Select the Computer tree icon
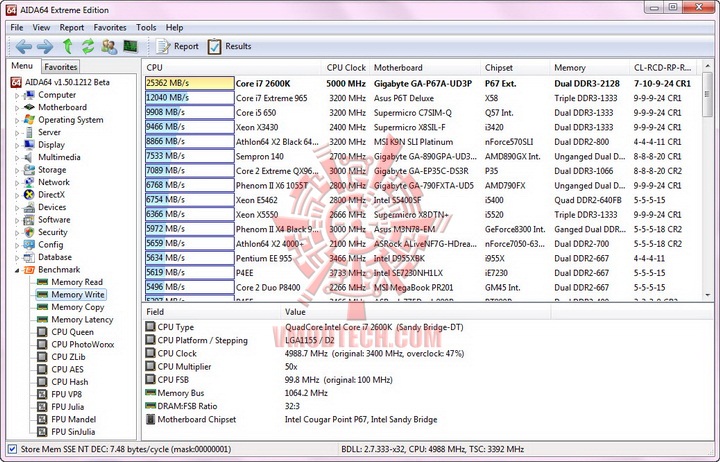 pyautogui.click(x=29, y=95)
